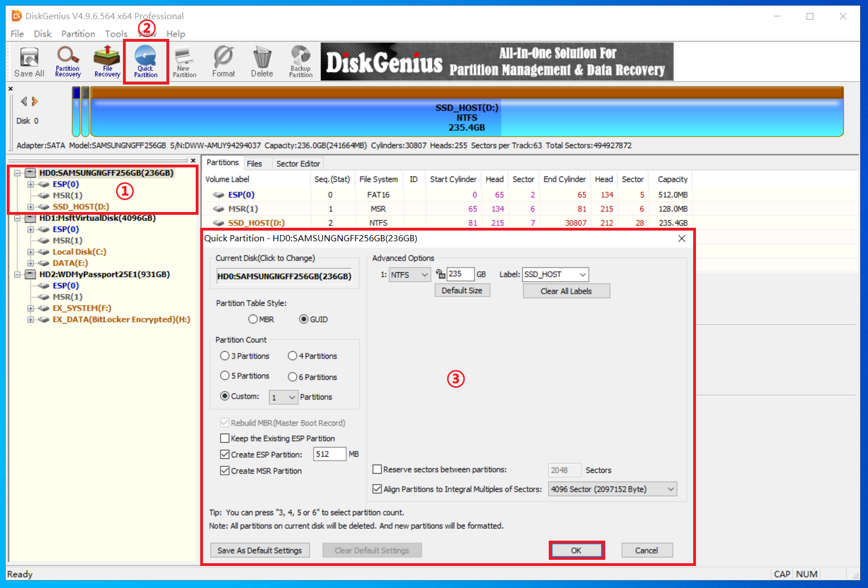Click the DATA(E:) partition icon in tree
Screen dimensions: 868x588
point(43,263)
